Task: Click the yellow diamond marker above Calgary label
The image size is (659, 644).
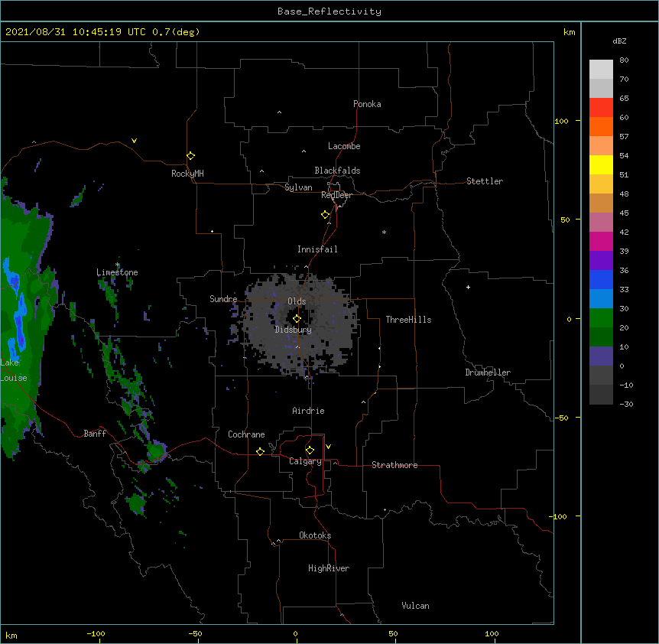Action: pos(310,450)
